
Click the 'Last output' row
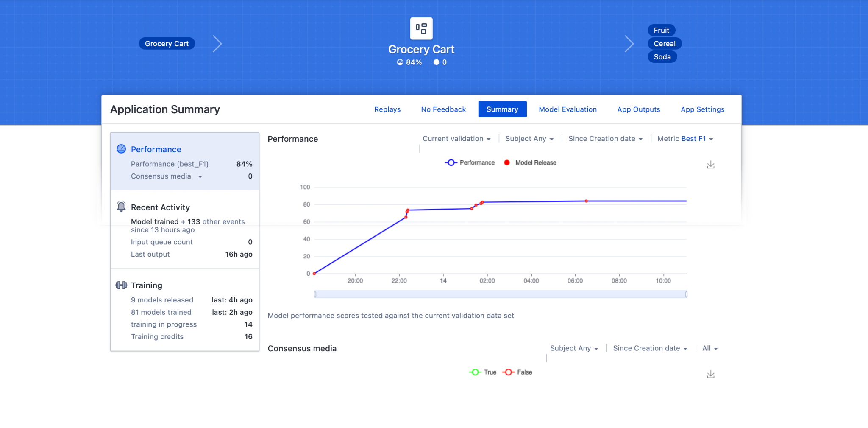(192, 255)
